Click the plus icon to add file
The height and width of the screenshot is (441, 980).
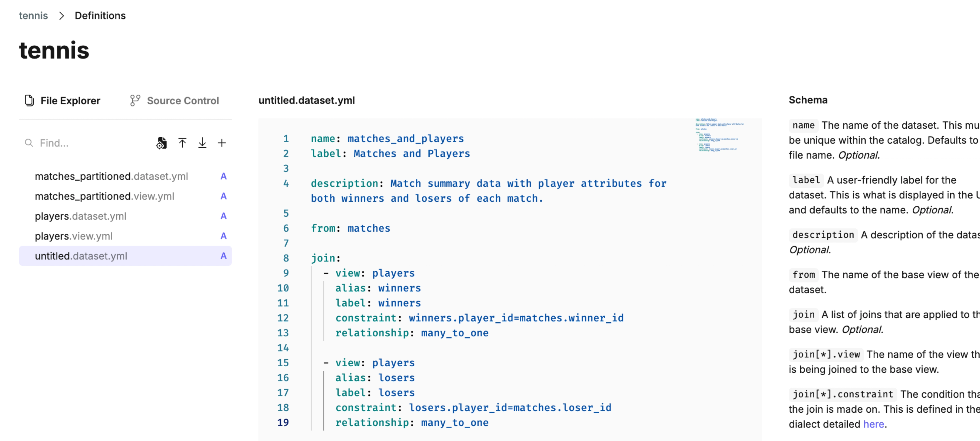click(222, 143)
